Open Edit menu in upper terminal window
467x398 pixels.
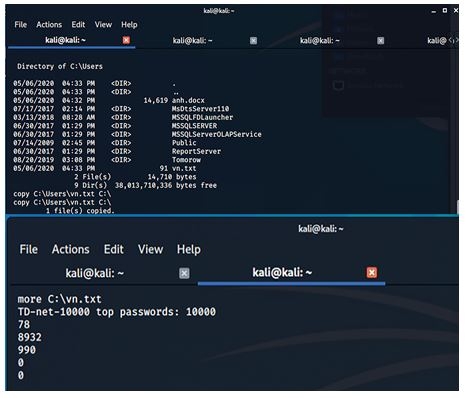(78, 25)
